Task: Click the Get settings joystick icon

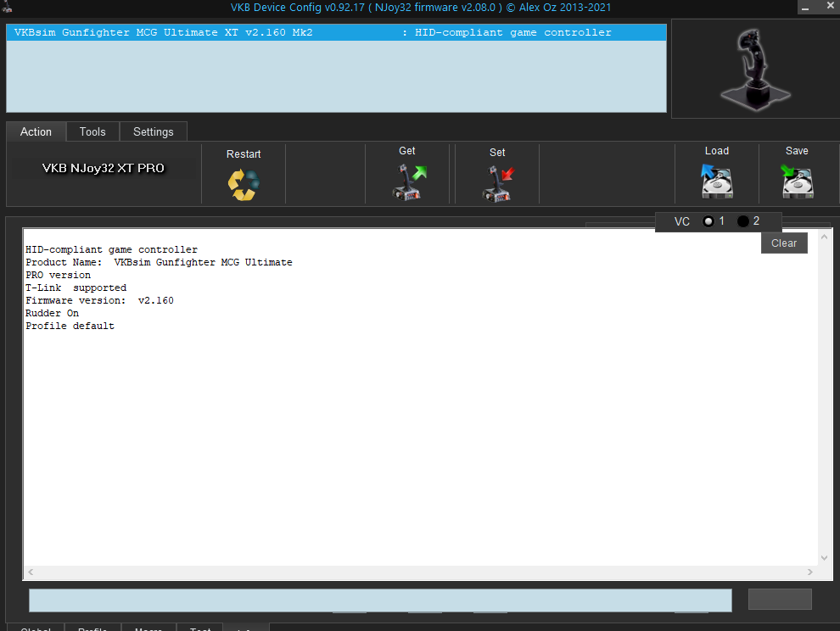Action: pyautogui.click(x=411, y=182)
